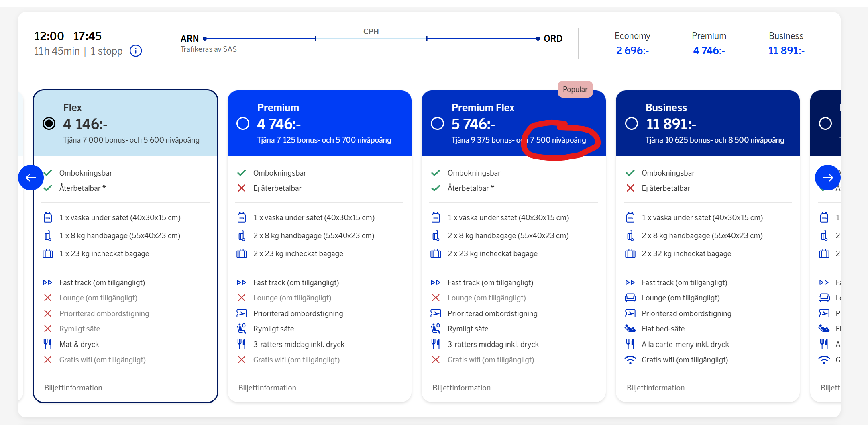The image size is (868, 425).
Task: Click red X beside Lounge in Flex card
Action: (47, 298)
